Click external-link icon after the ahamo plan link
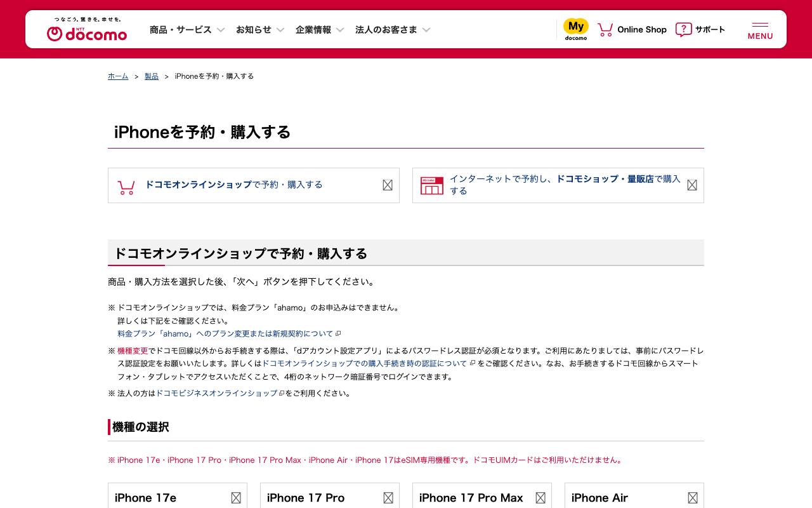Image resolution: width=812 pixels, height=508 pixels. pyautogui.click(x=338, y=333)
